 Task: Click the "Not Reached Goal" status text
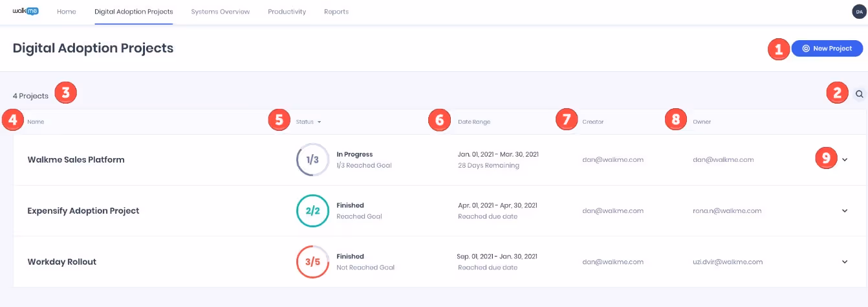click(365, 267)
